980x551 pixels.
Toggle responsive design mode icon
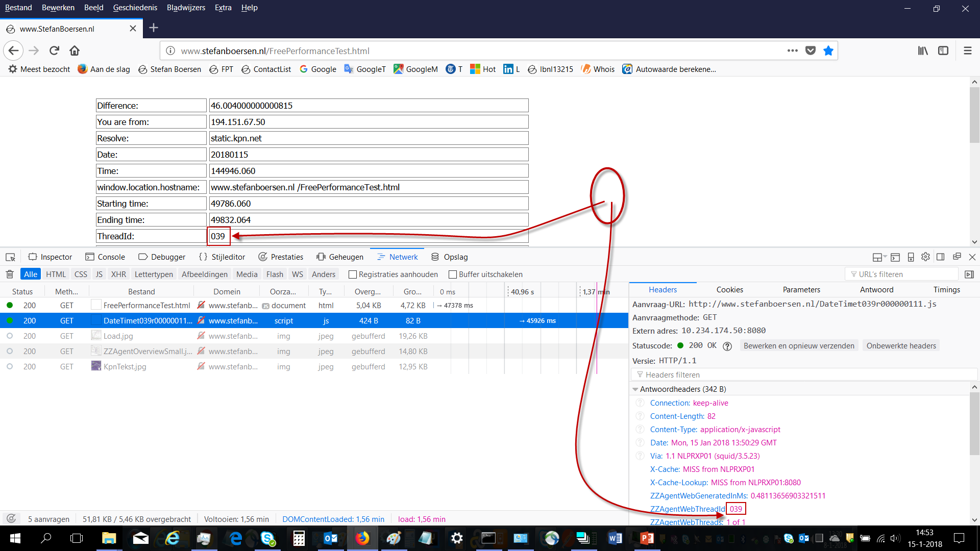[x=911, y=257]
